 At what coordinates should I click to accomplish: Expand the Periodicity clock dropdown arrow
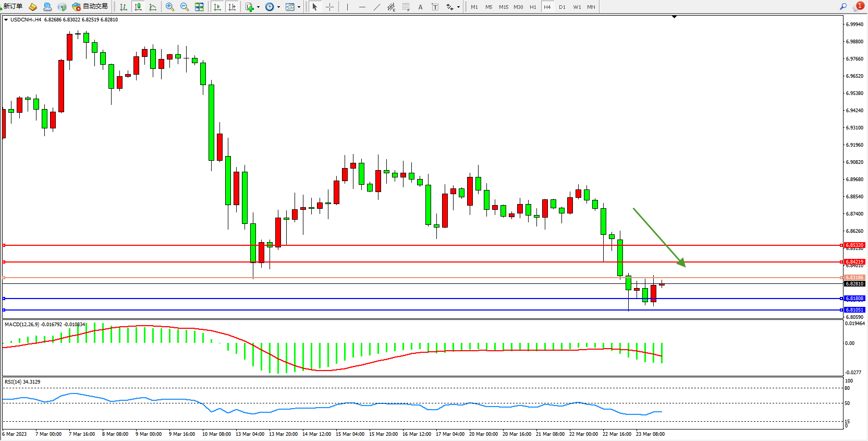coord(279,7)
